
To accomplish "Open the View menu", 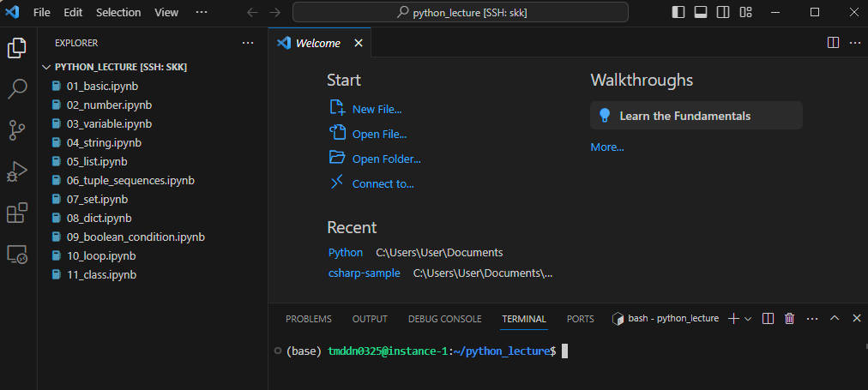I will (x=166, y=12).
